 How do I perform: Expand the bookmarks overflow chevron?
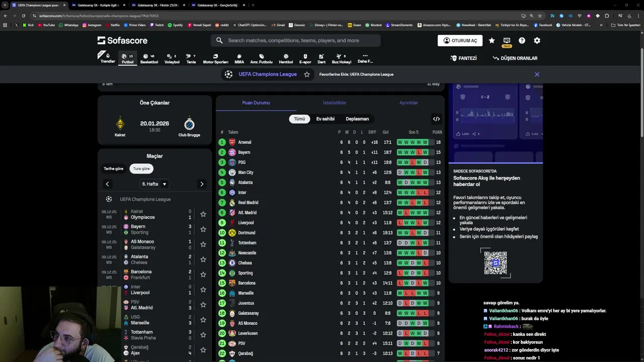pyautogui.click(x=601, y=25)
